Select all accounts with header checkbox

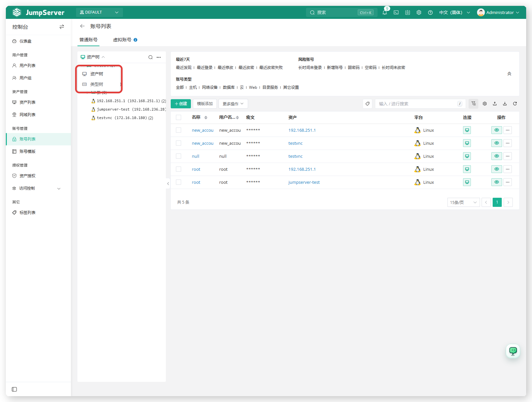tap(179, 117)
